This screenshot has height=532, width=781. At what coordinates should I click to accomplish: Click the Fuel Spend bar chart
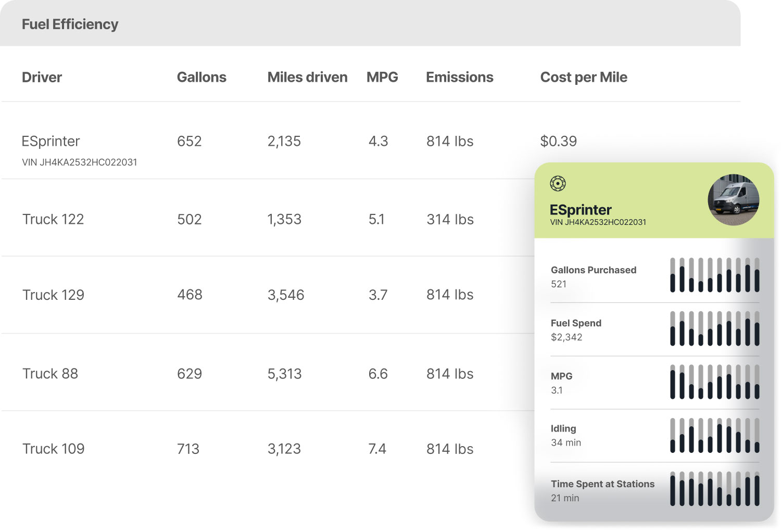click(714, 328)
